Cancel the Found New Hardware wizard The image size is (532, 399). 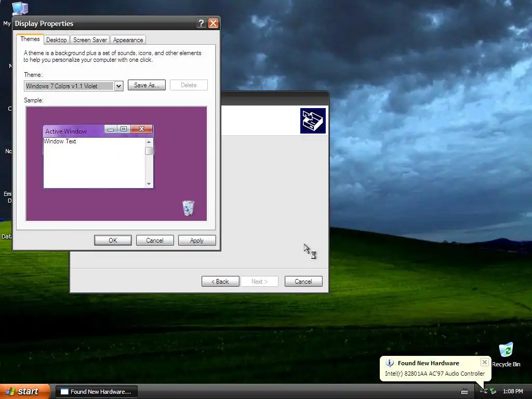[x=303, y=281]
